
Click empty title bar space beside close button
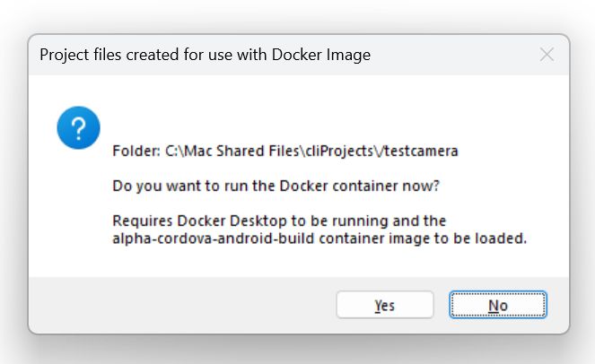coord(467,55)
